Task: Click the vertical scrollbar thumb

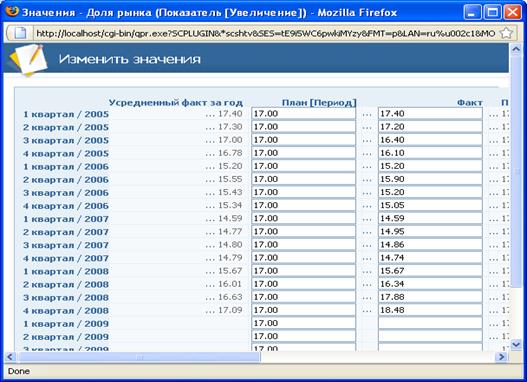Action: (x=516, y=171)
